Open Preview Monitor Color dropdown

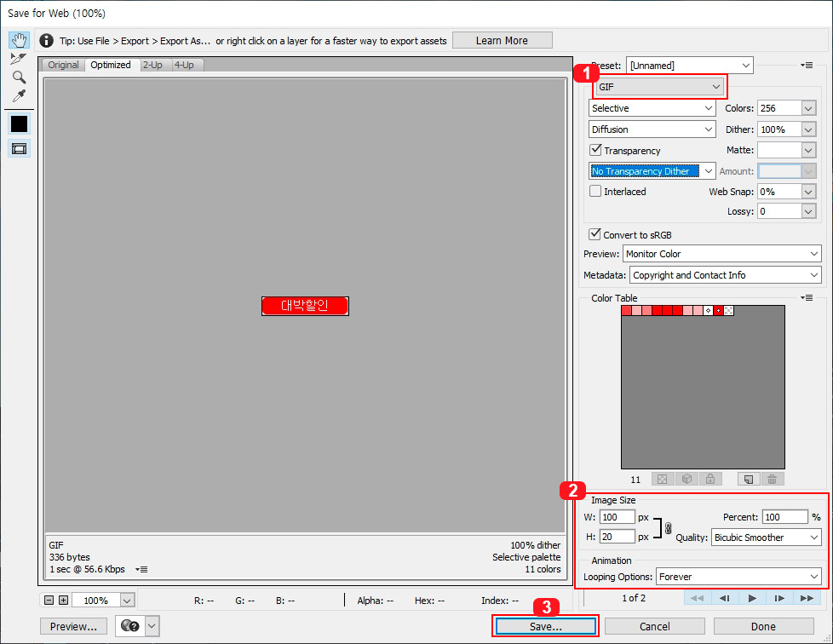(x=722, y=254)
